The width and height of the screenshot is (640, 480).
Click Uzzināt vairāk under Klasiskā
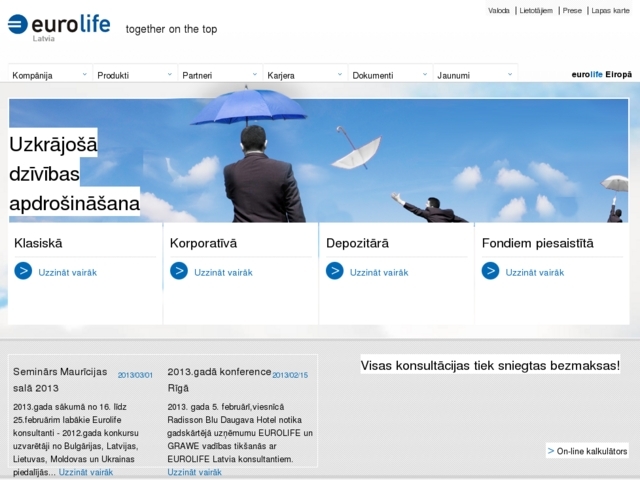67,272
